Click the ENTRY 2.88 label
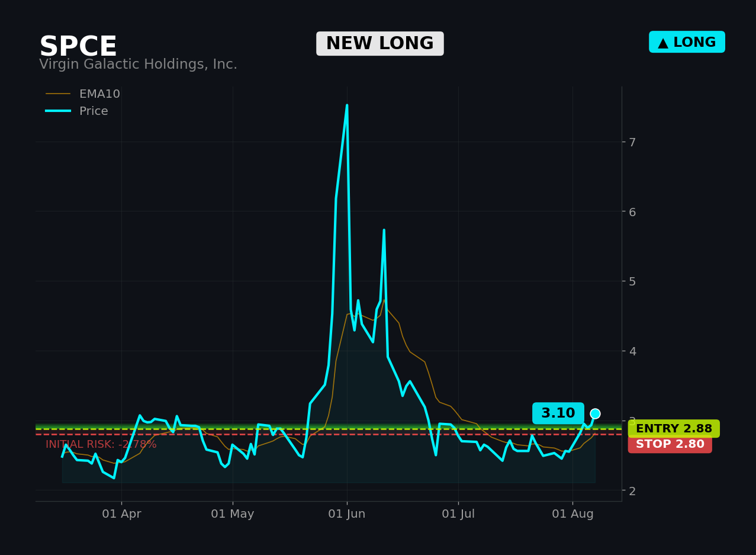The image size is (756, 555). tap(674, 429)
